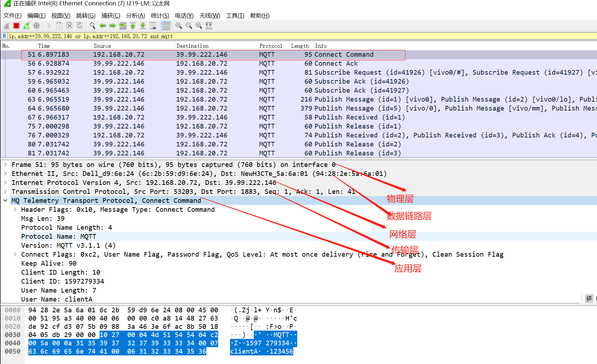This screenshot has width=597, height=364.
Task: Expand Internet Protocol Version 4 node
Action: pos(5,182)
